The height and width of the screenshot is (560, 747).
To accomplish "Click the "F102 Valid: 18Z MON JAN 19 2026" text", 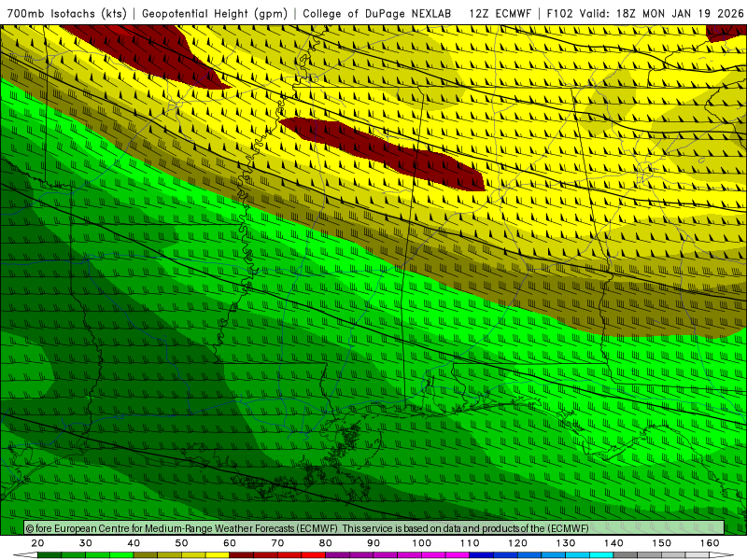I will pos(645,14).
